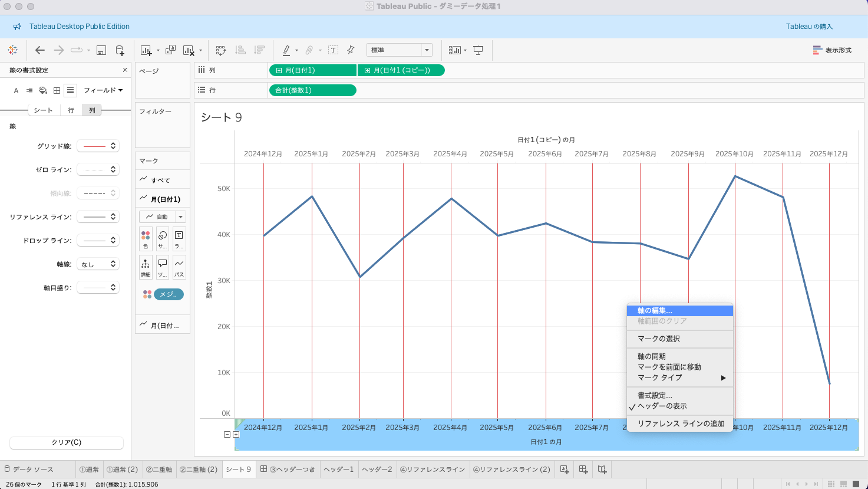
Task: Select the 行 segment in format pane
Action: tap(71, 110)
